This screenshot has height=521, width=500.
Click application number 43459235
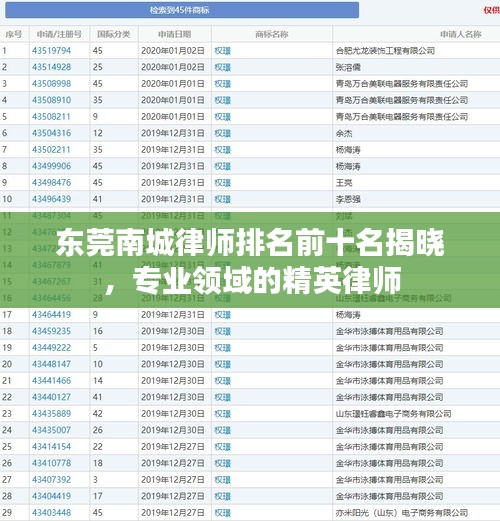click(x=51, y=331)
